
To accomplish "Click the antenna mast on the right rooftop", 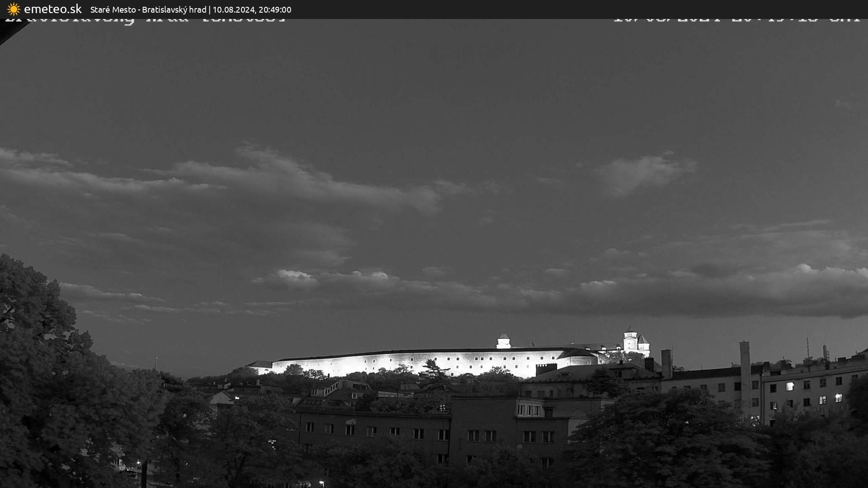I will (x=808, y=348).
